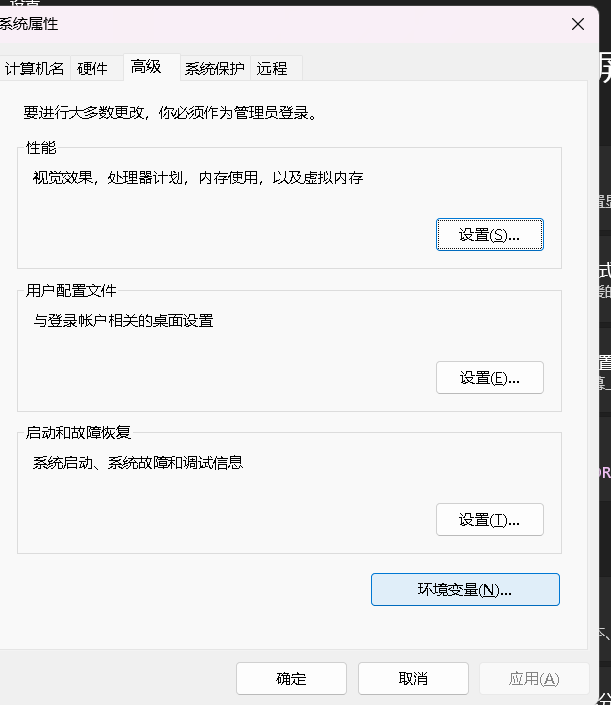Select the 系统属性 title bar text
This screenshot has width=611, height=705.
point(29,24)
